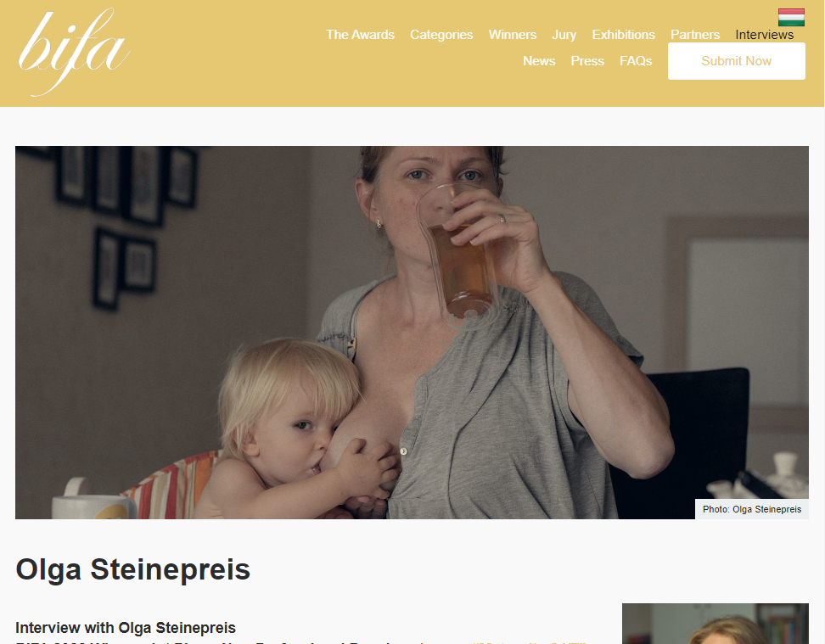Navigate to Exhibitions
Viewport: 825px width, 644px height.
[x=623, y=35]
